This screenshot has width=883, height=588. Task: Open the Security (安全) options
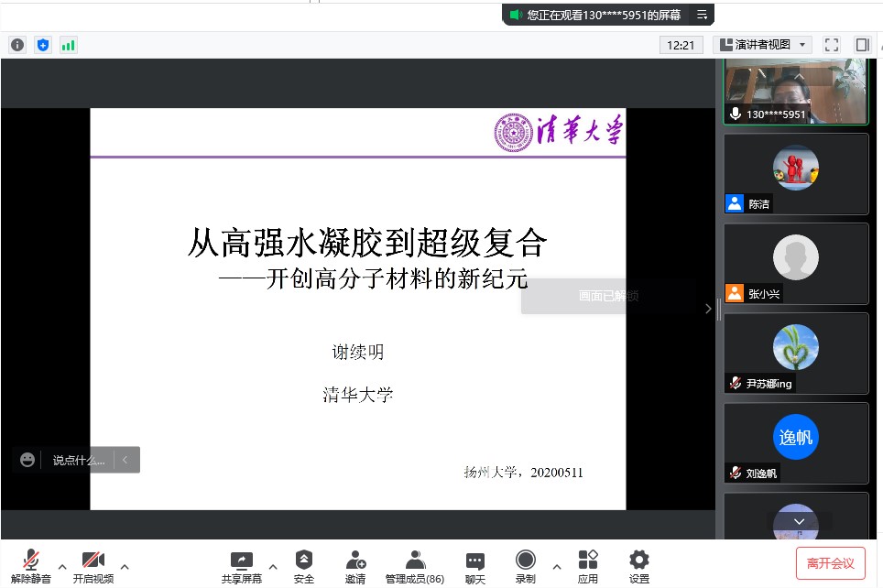pyautogui.click(x=304, y=566)
